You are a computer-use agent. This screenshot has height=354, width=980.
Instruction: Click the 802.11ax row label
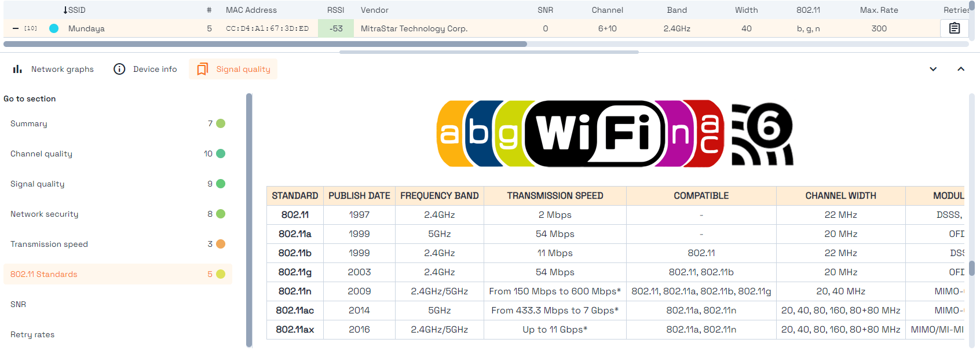[295, 329]
